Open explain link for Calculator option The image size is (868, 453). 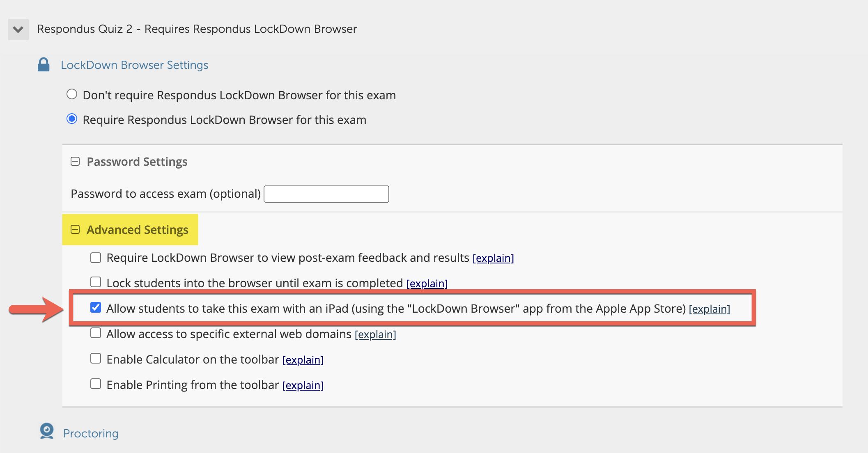[x=303, y=360]
